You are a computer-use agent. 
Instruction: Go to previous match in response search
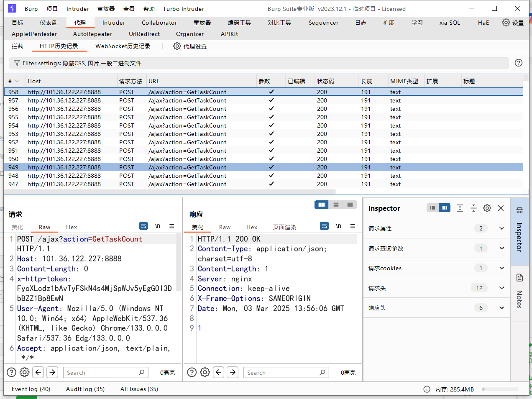click(219, 372)
